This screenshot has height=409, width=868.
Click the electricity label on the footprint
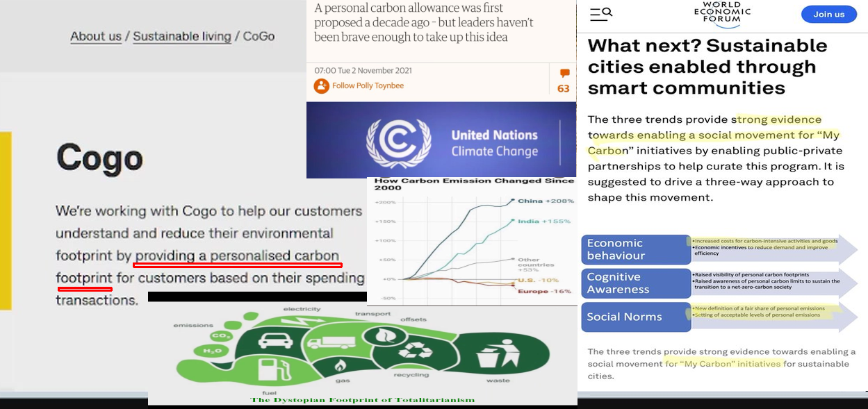coord(302,309)
